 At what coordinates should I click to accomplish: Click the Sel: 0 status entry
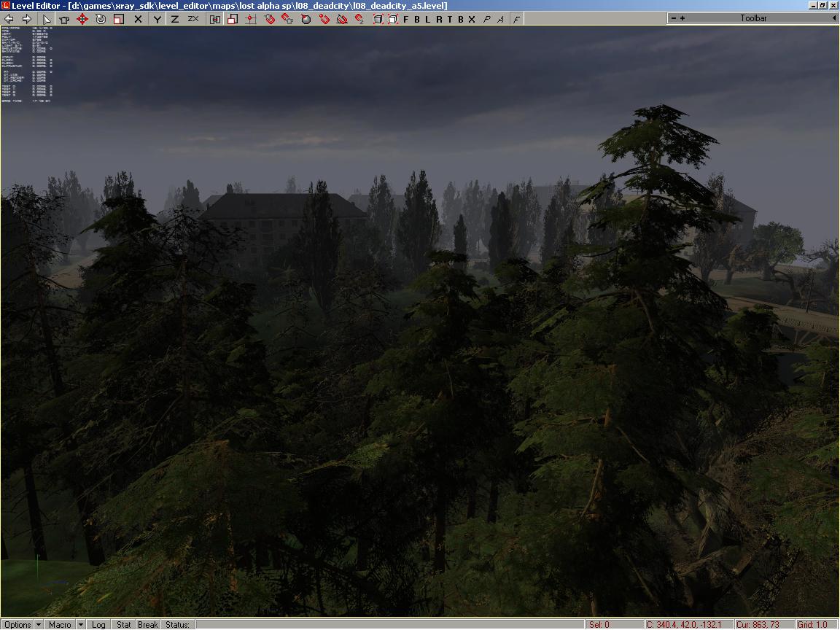click(614, 625)
